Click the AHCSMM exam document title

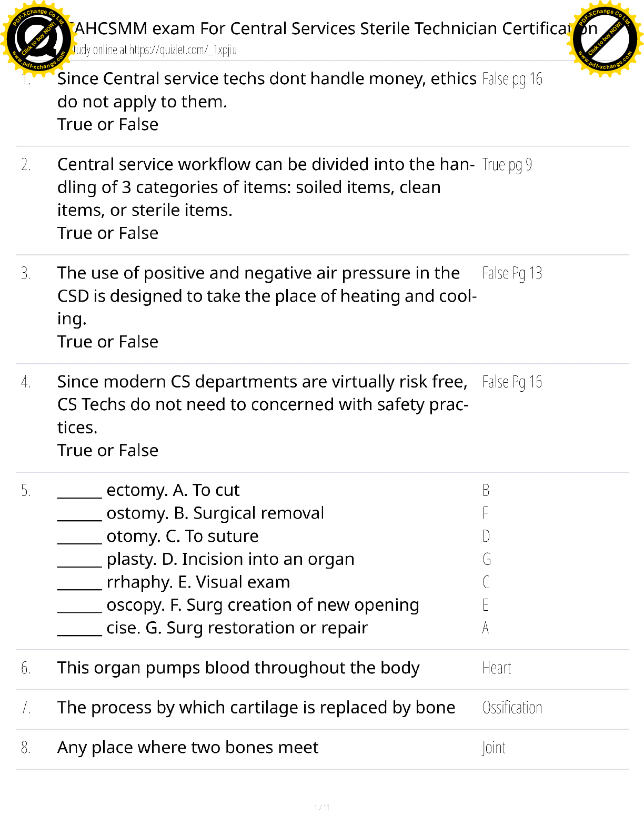(321, 28)
